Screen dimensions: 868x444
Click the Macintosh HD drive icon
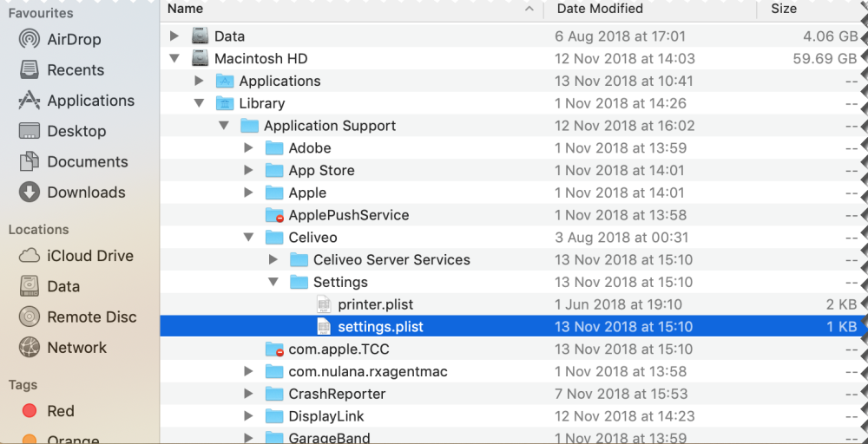click(201, 59)
